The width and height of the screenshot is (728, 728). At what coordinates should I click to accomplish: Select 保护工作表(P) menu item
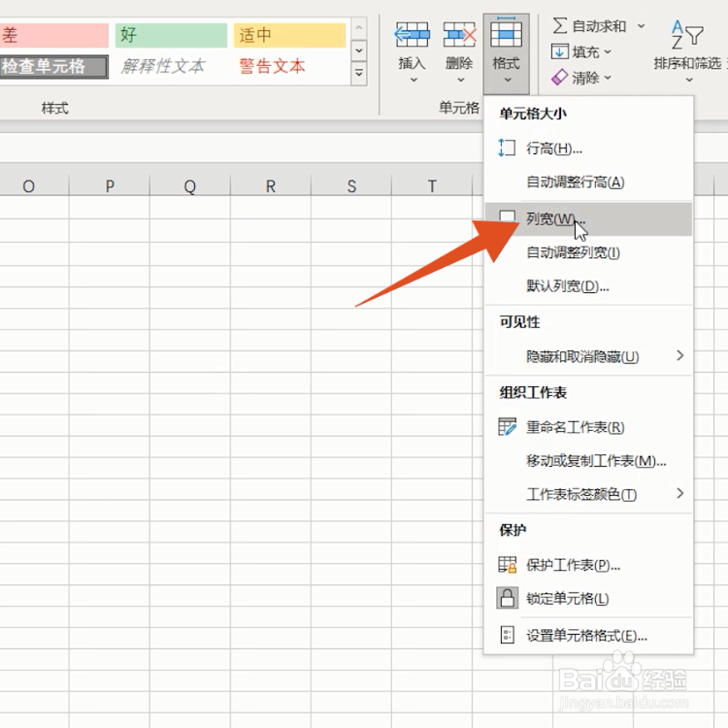click(x=588, y=565)
